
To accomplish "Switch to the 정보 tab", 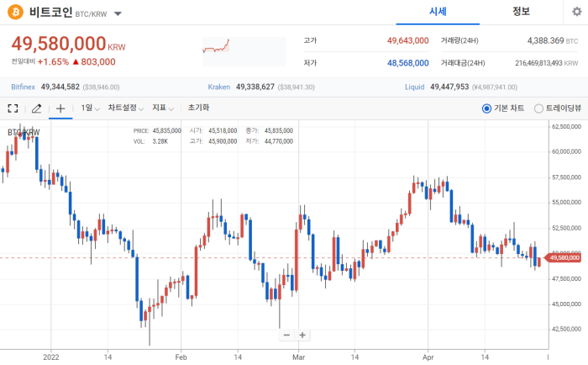I will 521,12.
